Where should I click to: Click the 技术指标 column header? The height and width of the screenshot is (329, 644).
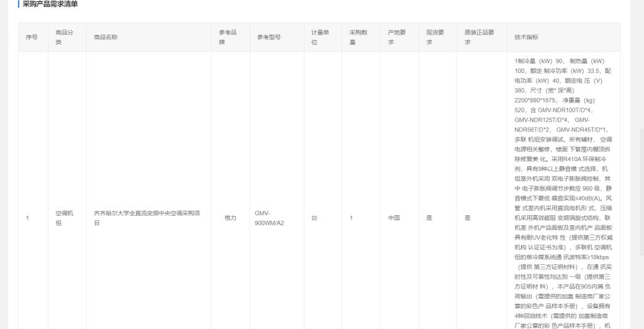point(526,37)
